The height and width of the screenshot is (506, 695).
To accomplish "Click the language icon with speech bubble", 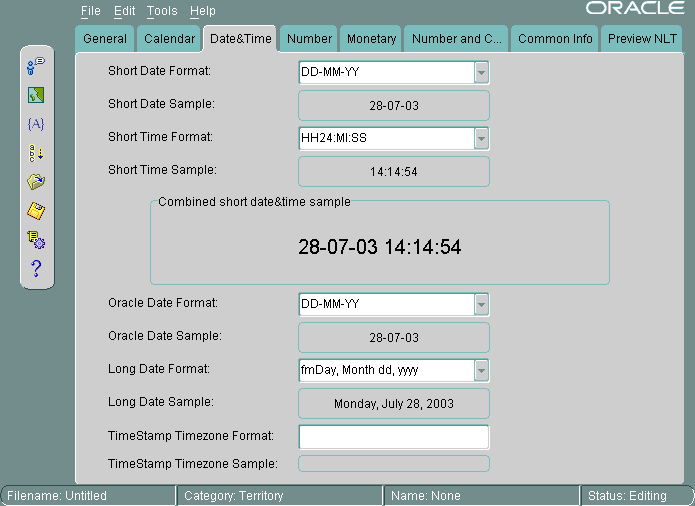I will point(36,65).
